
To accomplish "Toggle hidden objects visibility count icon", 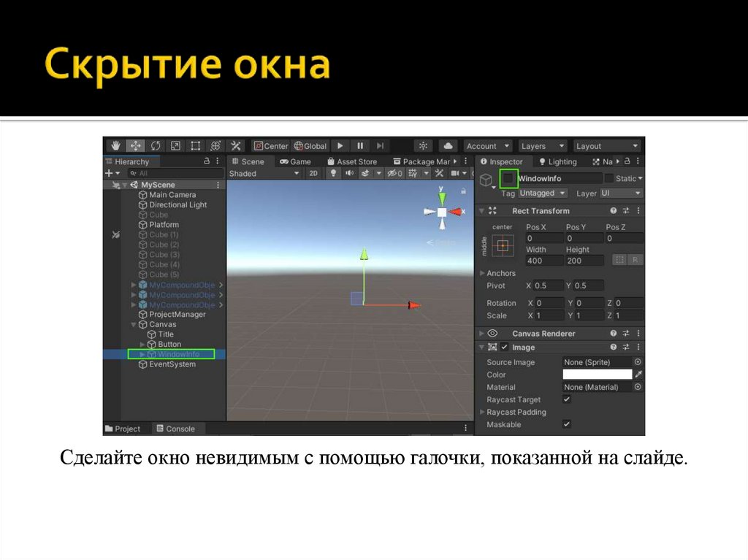I will pyautogui.click(x=395, y=173).
